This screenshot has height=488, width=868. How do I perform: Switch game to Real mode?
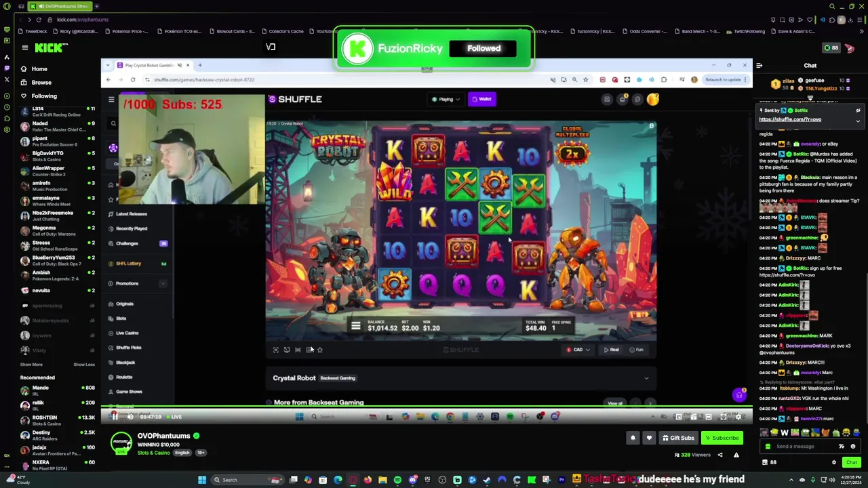click(x=612, y=350)
